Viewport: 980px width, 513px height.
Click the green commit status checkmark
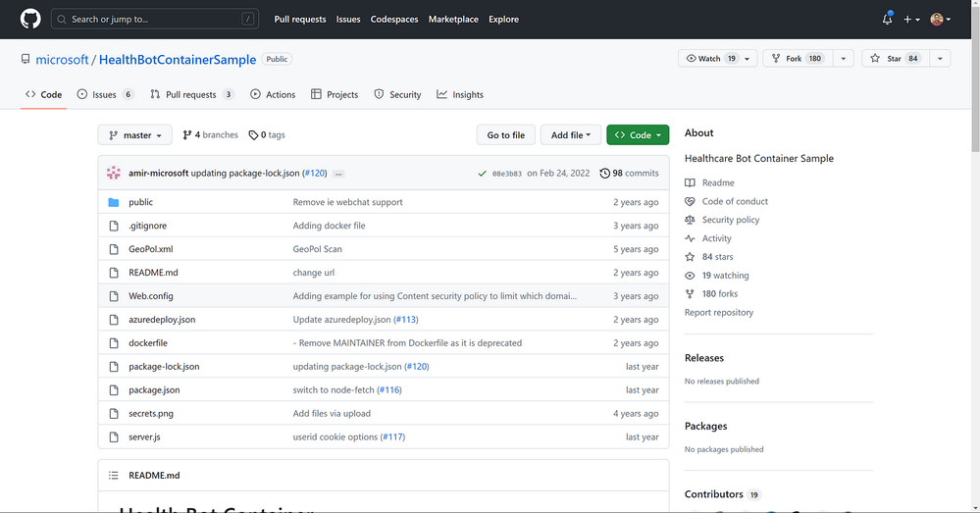pos(482,174)
